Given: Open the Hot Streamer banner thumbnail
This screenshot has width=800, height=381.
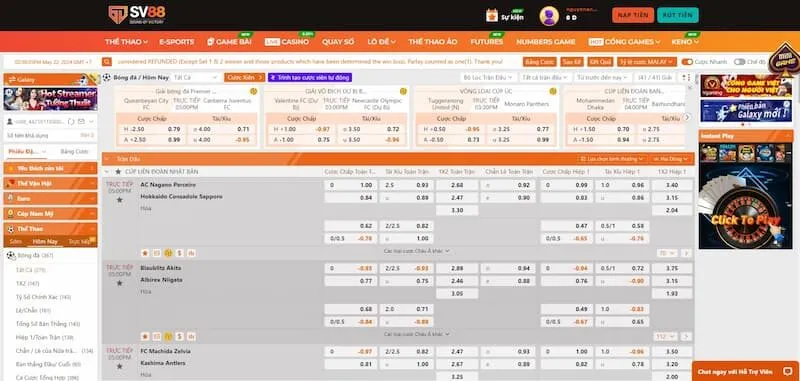Looking at the screenshot, I should 51,99.
